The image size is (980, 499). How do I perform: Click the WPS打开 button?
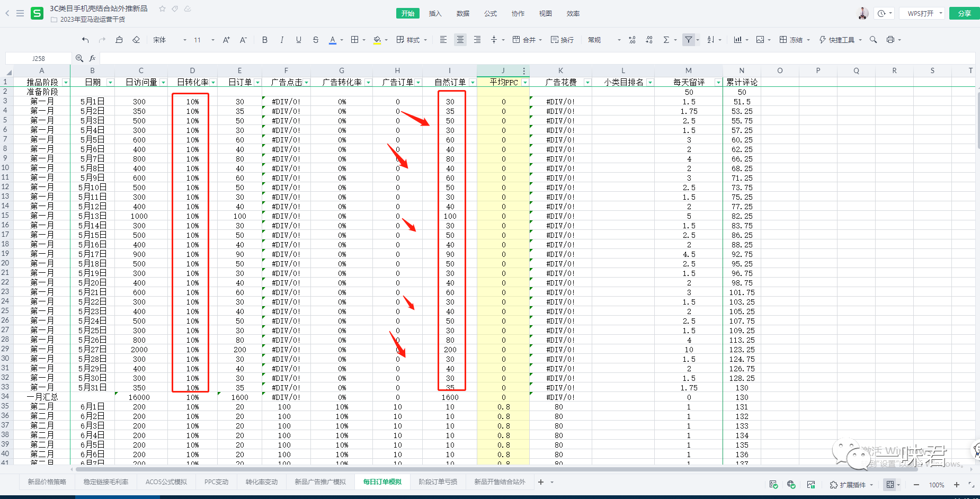[922, 13]
